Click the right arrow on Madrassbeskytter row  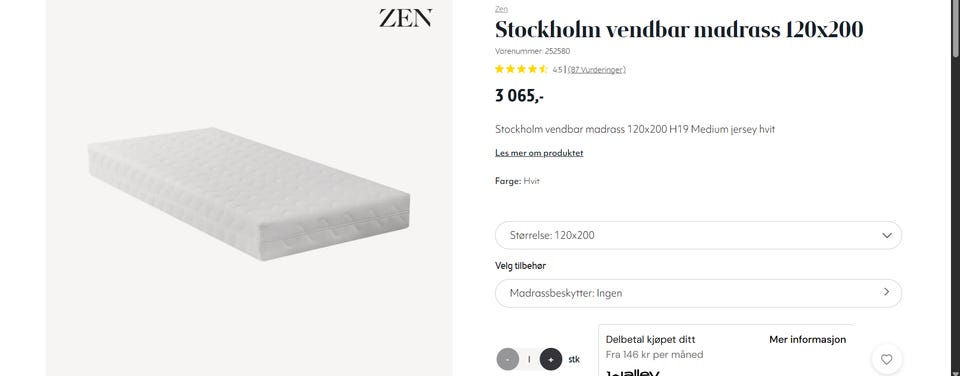[886, 292]
